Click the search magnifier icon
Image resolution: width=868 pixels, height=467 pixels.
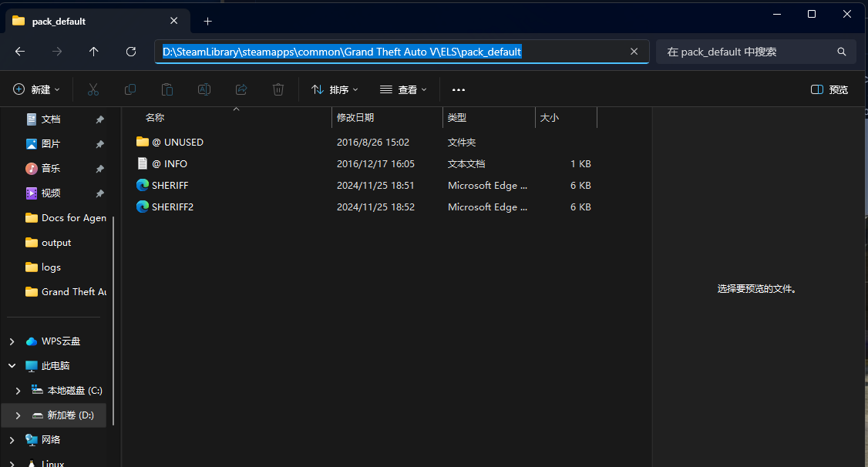[x=842, y=52]
